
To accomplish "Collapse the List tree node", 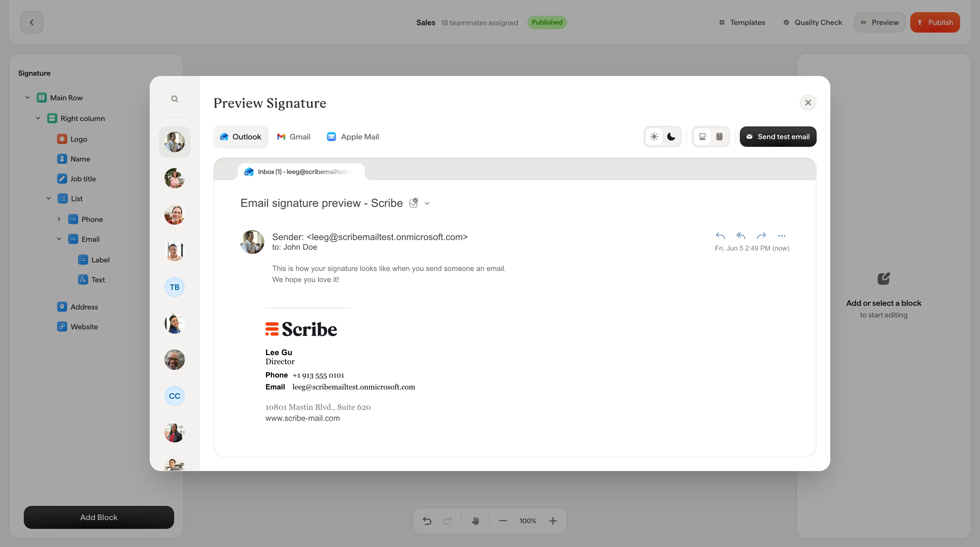I will coord(48,198).
